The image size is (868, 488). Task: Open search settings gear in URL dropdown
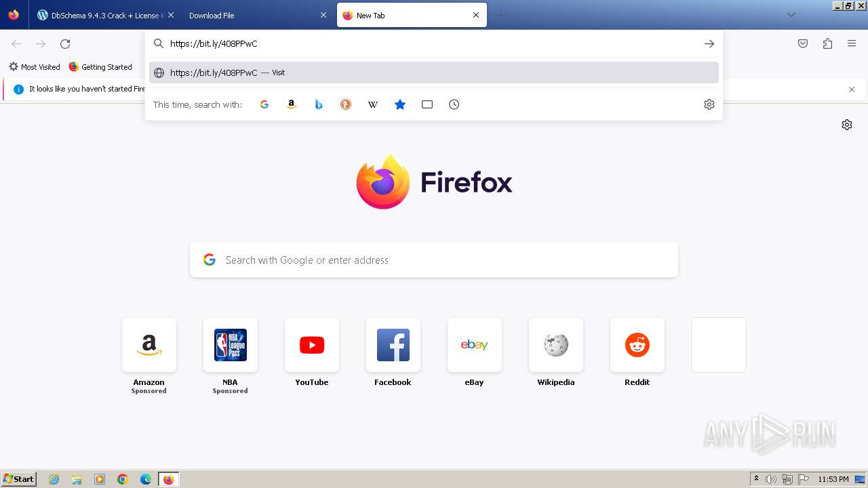coord(709,104)
